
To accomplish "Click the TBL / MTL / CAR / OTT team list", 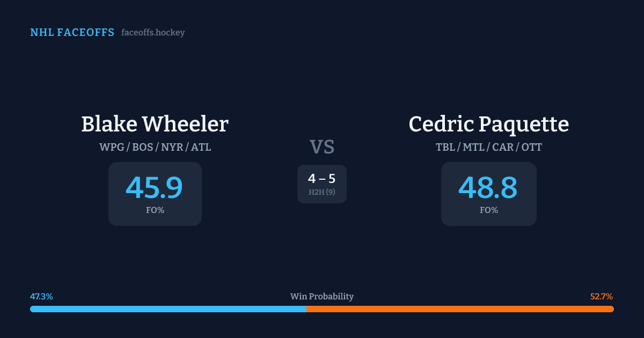I will pos(488,147).
